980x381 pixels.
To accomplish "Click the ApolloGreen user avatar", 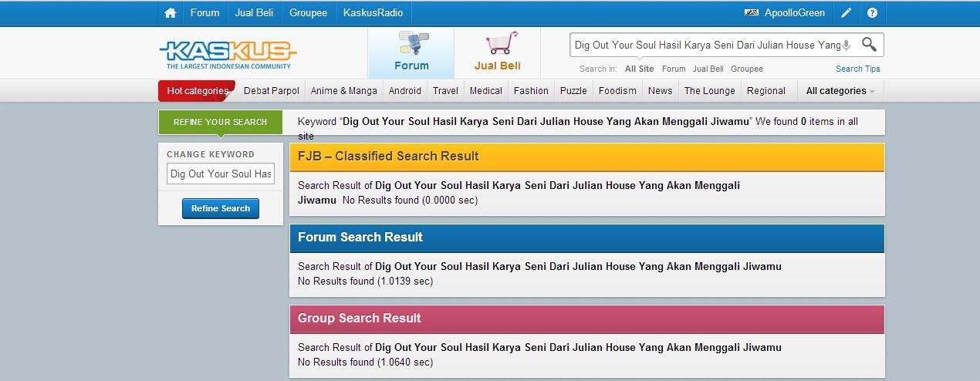I will (x=752, y=13).
